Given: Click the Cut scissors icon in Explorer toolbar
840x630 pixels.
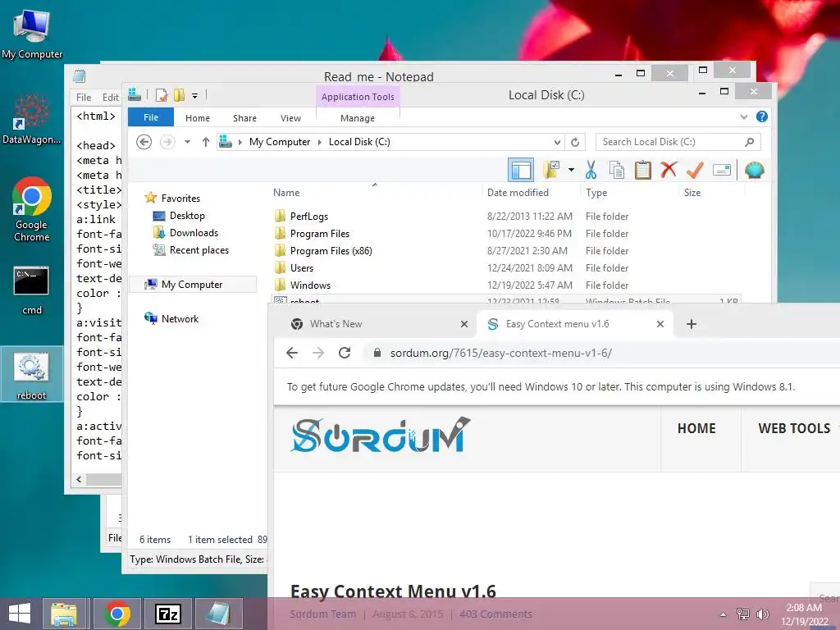Looking at the screenshot, I should (591, 170).
